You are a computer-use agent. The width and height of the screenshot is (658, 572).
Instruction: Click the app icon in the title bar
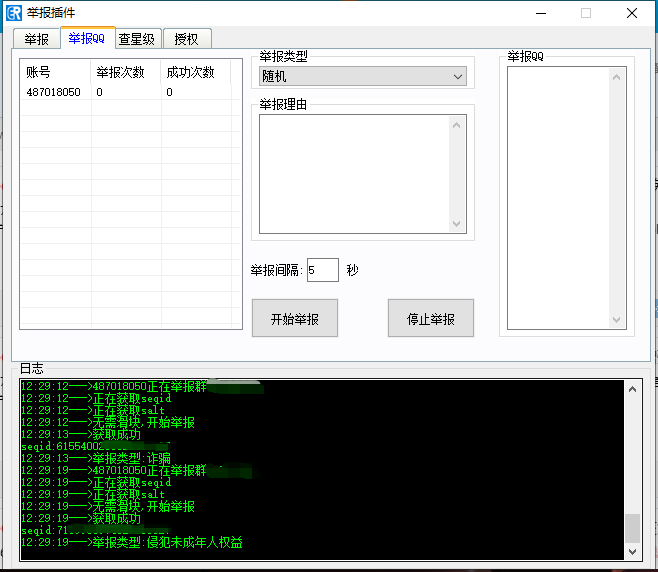pyautogui.click(x=14, y=13)
